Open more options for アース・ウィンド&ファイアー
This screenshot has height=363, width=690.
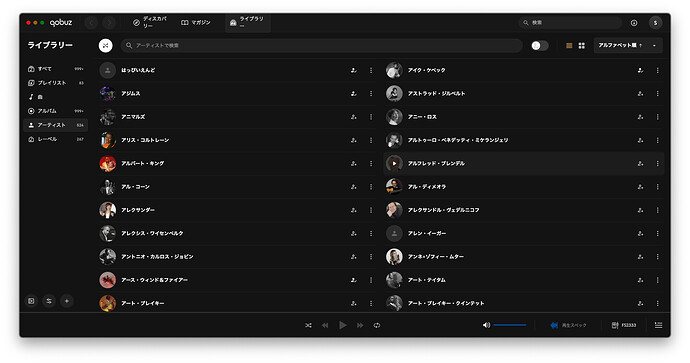[371, 280]
